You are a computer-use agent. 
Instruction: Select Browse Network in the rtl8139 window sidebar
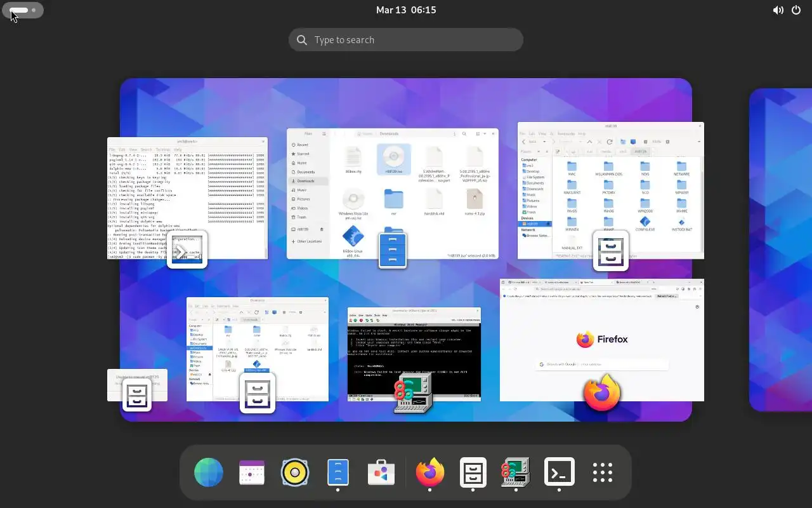tap(537, 236)
